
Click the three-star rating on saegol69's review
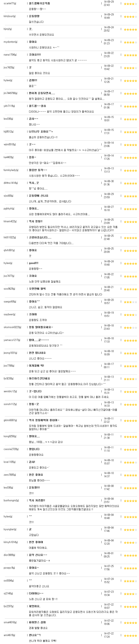[x=130, y=302]
